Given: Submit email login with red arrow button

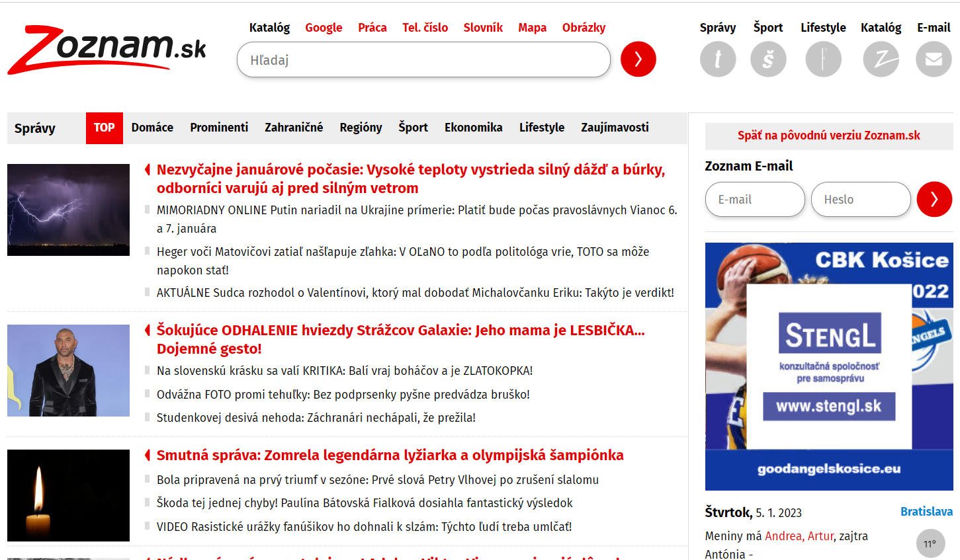Looking at the screenshot, I should click(x=934, y=199).
